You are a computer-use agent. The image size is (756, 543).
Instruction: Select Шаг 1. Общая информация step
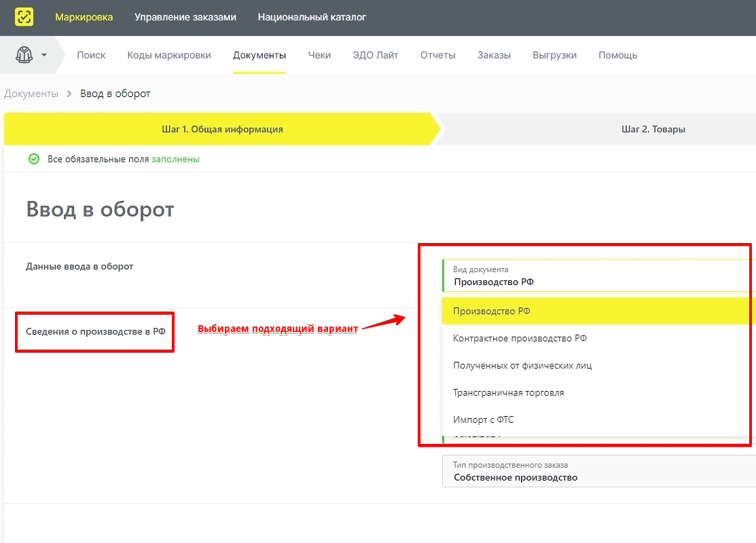[222, 129]
